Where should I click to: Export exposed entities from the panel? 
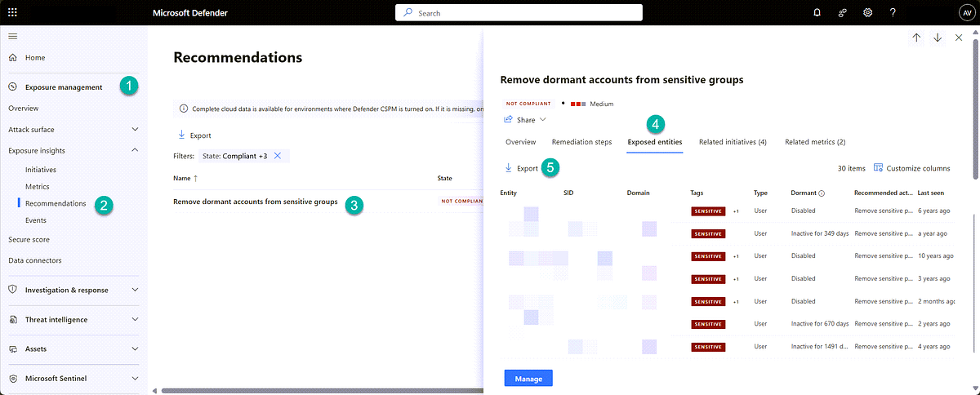tap(521, 168)
